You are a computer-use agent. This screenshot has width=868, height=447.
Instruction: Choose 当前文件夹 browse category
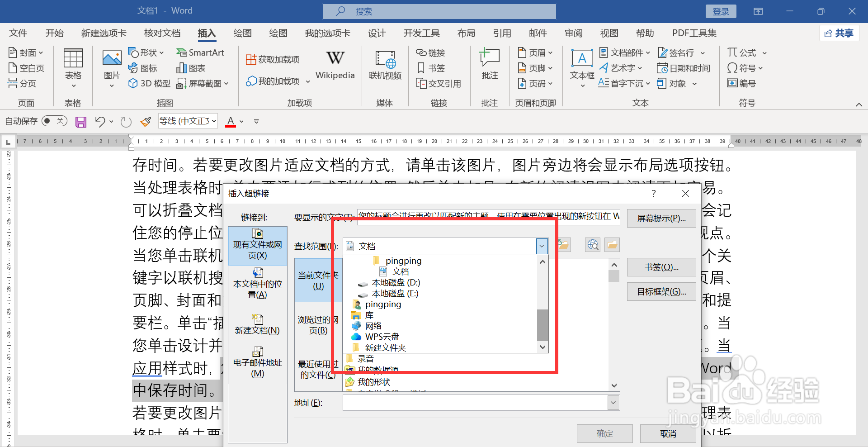click(x=318, y=280)
